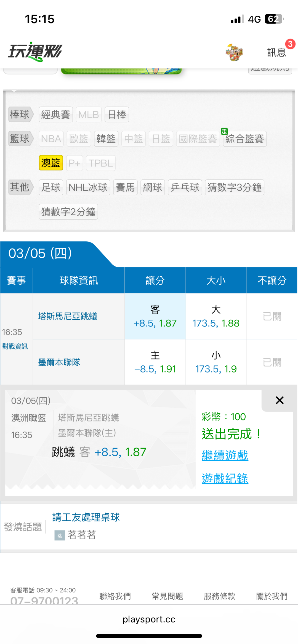Tap the user avatar beside 茗茗茗

[x=60, y=535]
